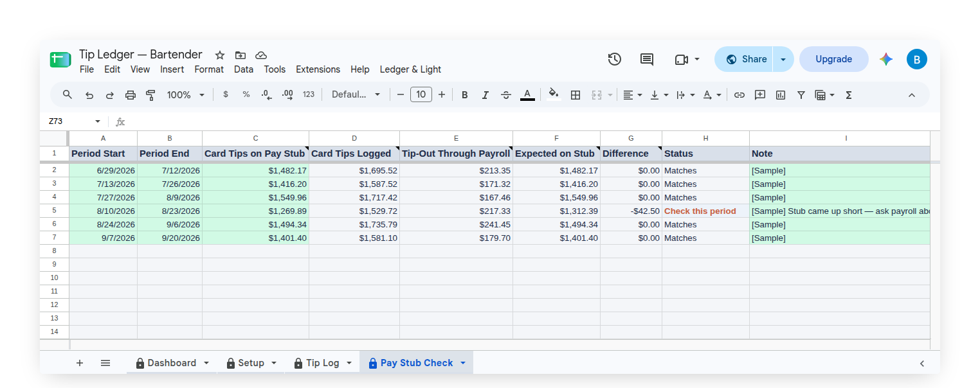
Task: Open the Data menu
Action: click(244, 69)
